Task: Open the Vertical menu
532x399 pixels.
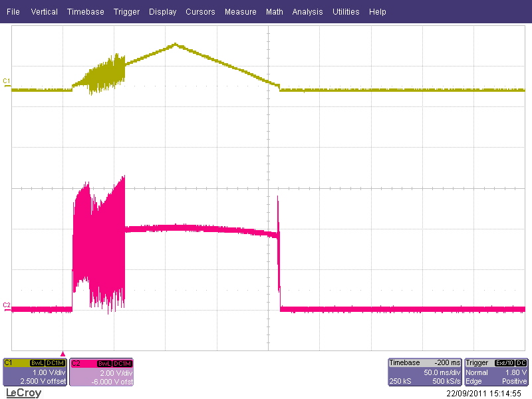Action: click(x=44, y=11)
